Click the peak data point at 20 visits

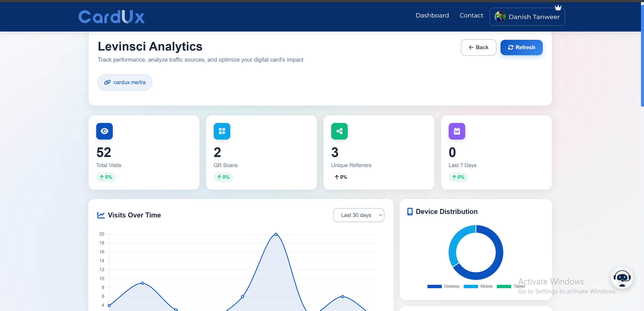(x=276, y=234)
